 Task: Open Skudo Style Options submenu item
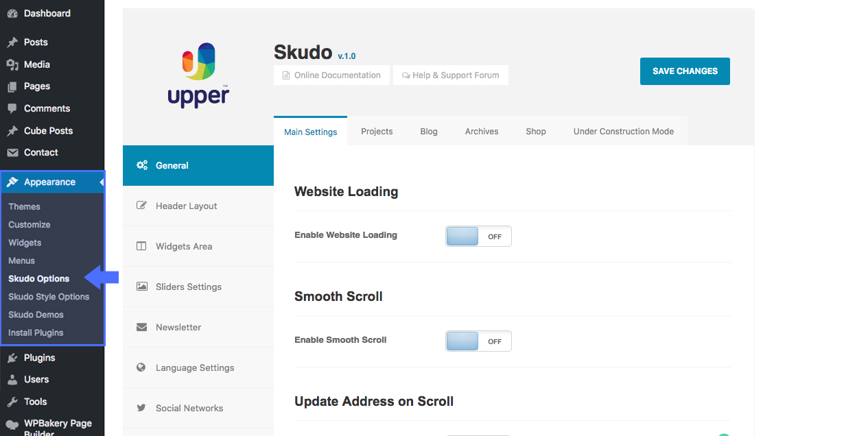tap(49, 297)
